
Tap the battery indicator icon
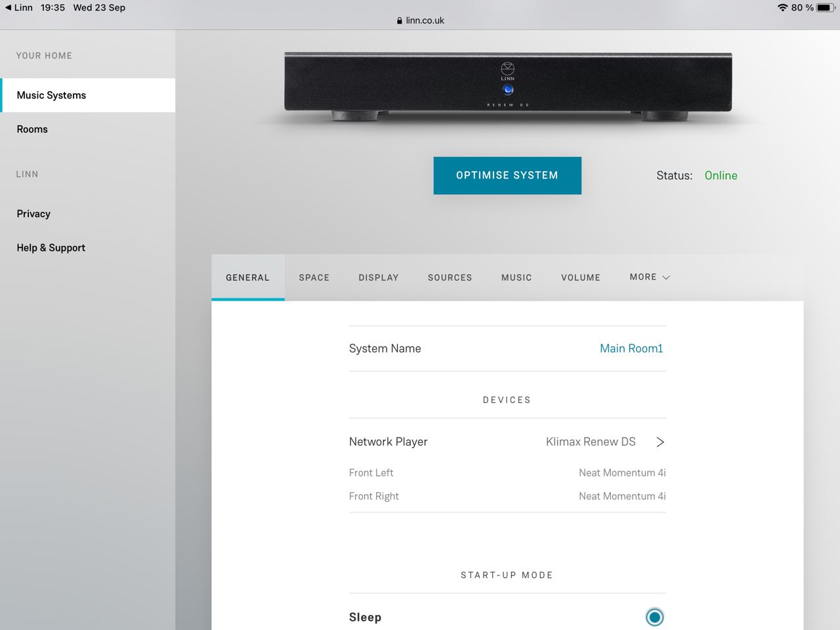(824, 8)
